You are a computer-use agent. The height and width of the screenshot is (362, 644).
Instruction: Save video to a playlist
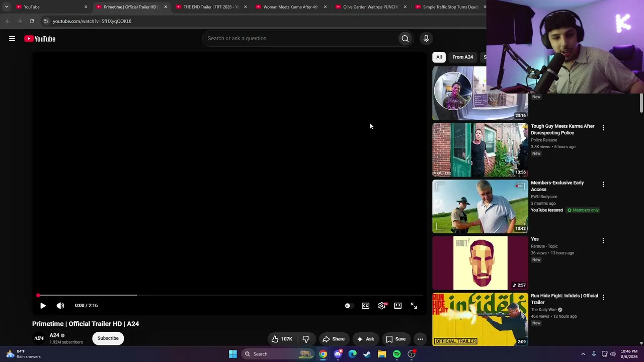pos(395,339)
